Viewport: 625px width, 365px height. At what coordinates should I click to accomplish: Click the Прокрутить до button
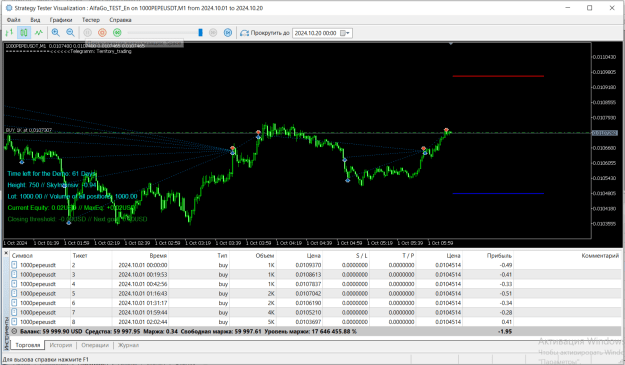click(265, 33)
